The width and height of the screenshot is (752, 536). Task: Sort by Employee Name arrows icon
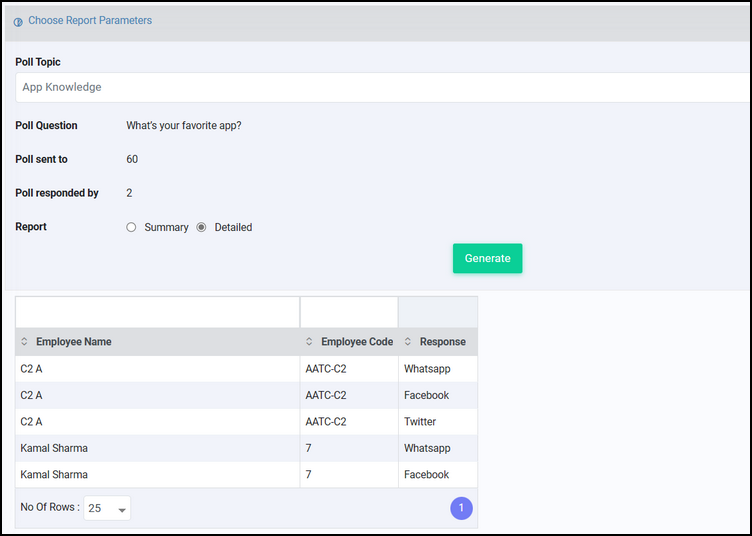(x=24, y=341)
